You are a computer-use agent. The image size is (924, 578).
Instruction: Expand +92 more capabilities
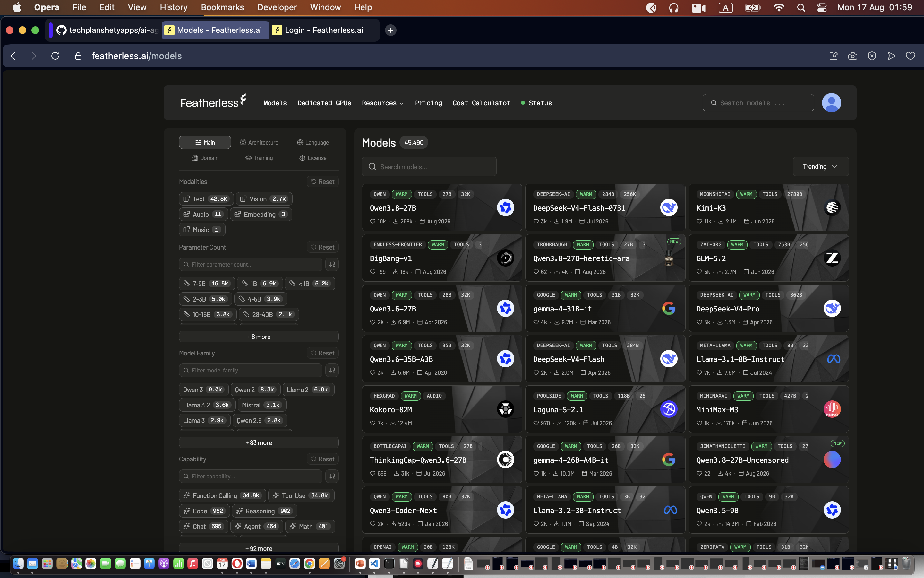[x=259, y=548]
